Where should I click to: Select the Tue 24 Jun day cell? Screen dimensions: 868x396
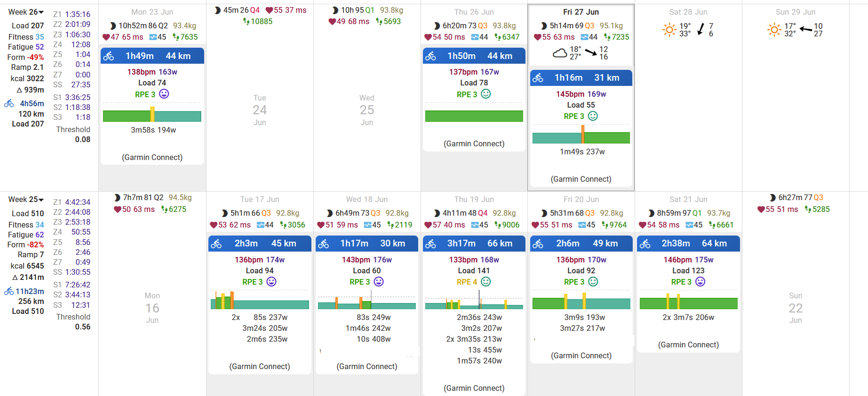pos(259,110)
